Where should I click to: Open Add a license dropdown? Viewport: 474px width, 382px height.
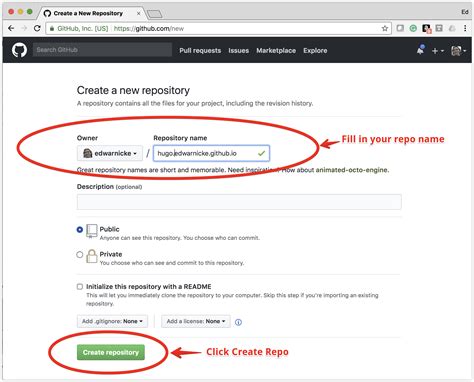196,321
